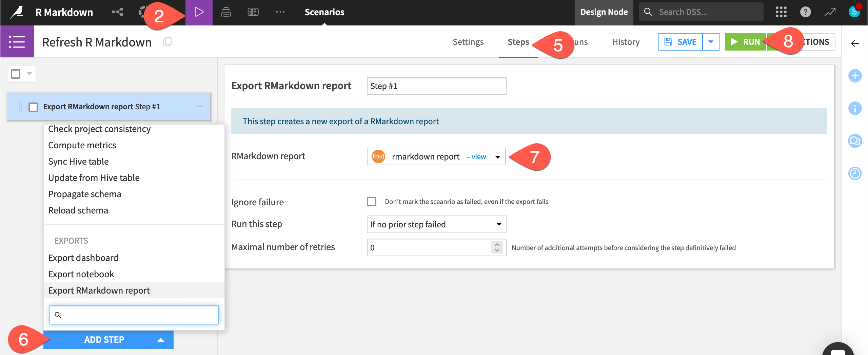Select Update from Hive table step
868x355 pixels.
tap(94, 178)
